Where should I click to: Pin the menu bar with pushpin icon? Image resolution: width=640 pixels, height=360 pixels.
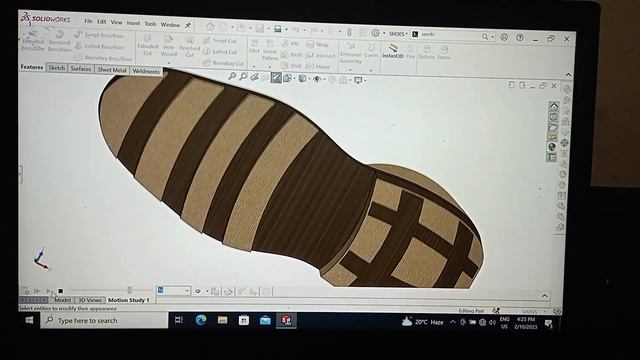click(188, 25)
